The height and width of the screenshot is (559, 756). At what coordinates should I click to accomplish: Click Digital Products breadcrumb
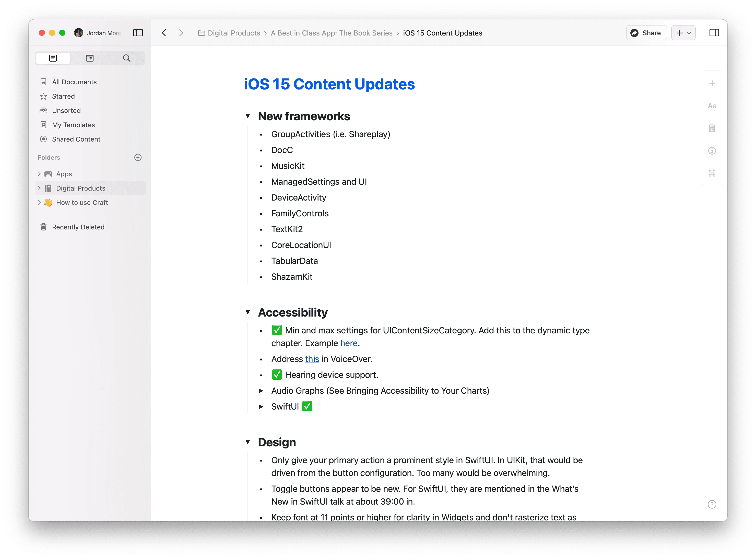[x=234, y=33]
